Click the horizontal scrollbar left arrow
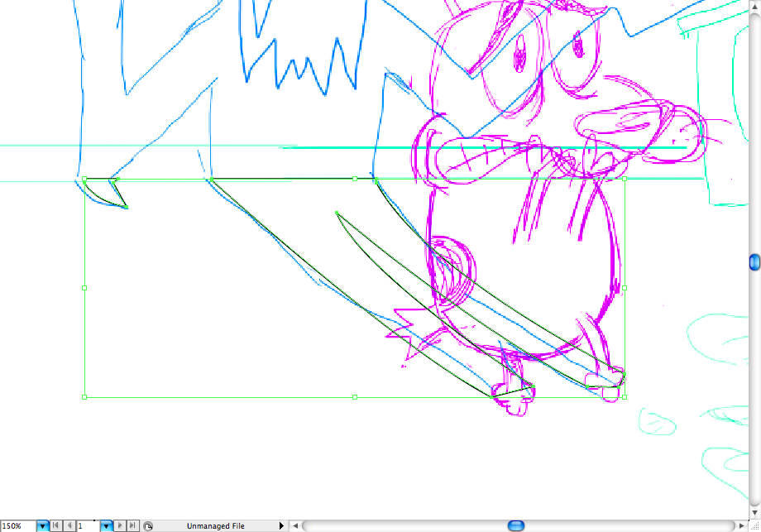761x532 pixels. [295, 525]
